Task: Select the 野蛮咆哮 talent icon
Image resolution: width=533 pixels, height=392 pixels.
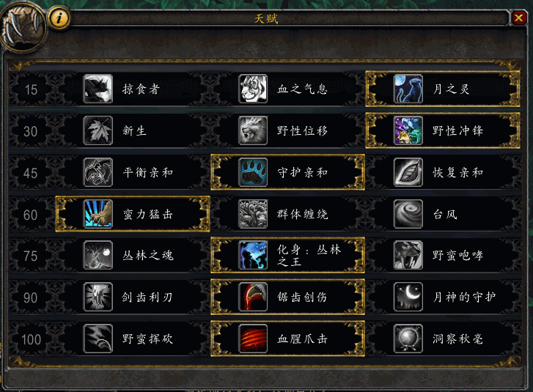Action: (408, 256)
